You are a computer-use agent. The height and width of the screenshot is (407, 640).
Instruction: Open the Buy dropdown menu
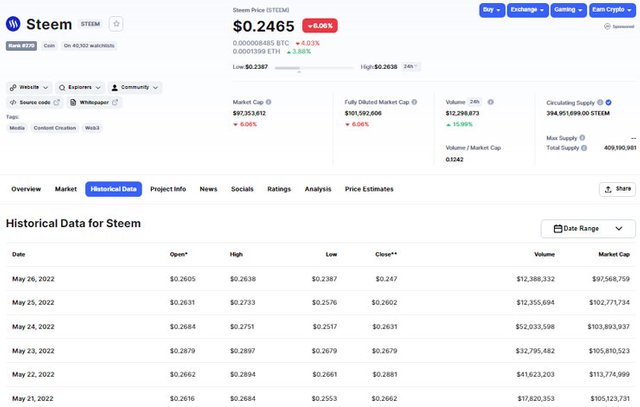click(x=492, y=10)
